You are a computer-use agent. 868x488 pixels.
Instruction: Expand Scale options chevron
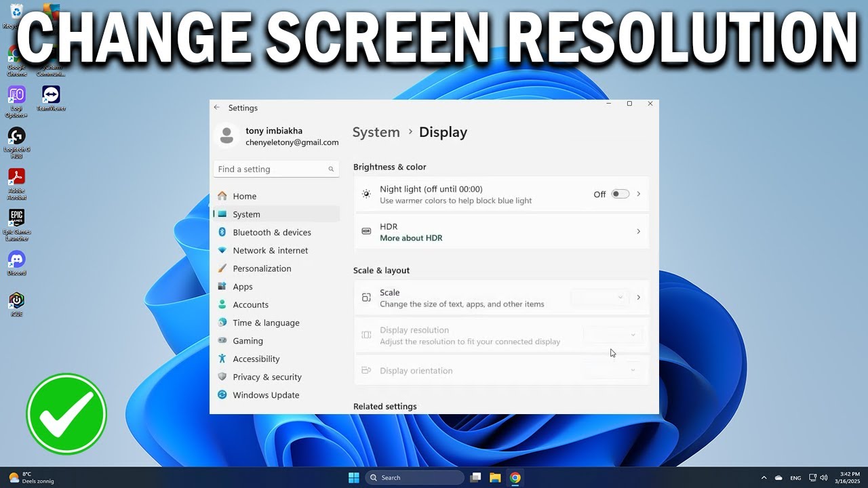[638, 298]
